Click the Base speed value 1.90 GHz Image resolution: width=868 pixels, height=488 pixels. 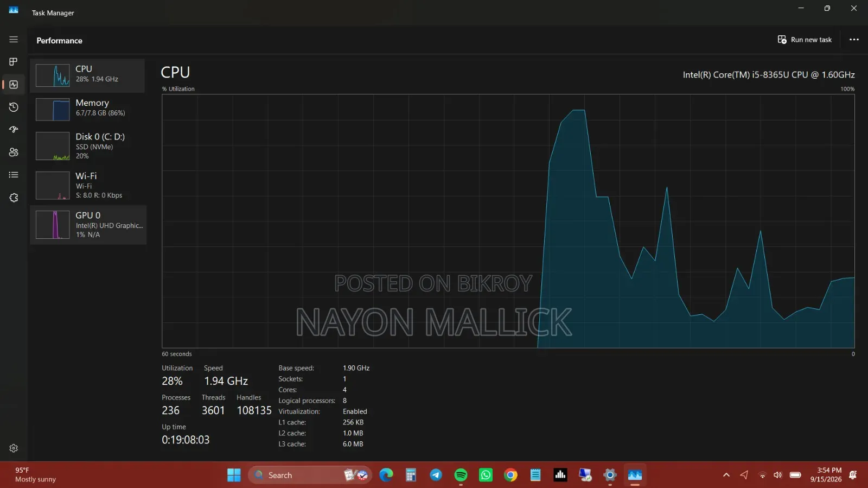[x=356, y=368]
